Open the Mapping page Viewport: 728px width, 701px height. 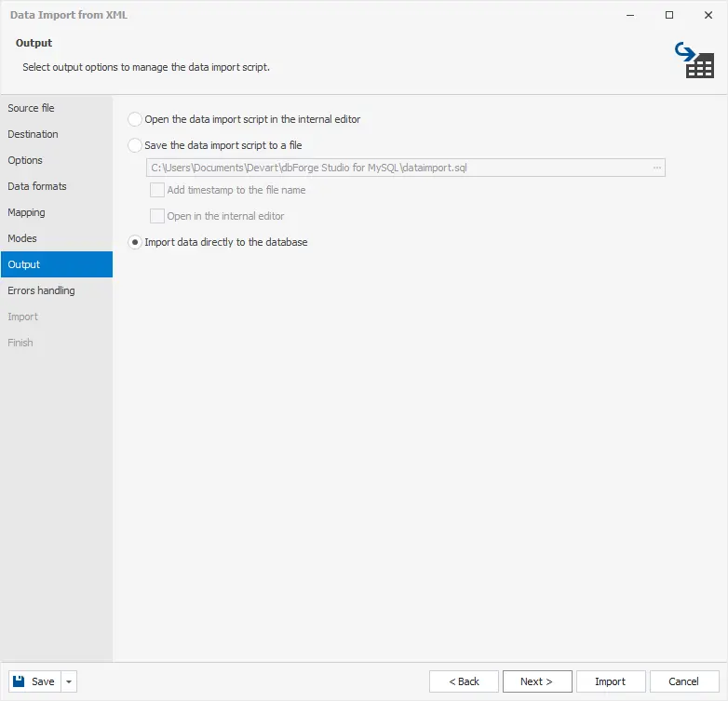[27, 212]
